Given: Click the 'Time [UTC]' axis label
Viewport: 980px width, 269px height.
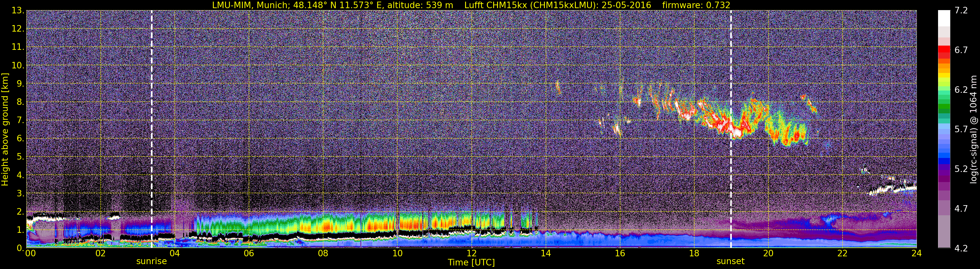Looking at the screenshot, I should click(x=471, y=262).
